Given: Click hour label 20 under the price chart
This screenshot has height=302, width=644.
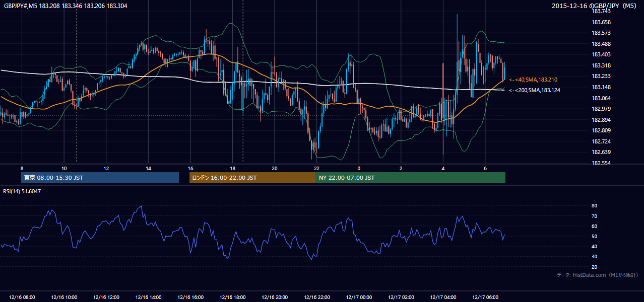Looking at the screenshot, I should [x=275, y=168].
